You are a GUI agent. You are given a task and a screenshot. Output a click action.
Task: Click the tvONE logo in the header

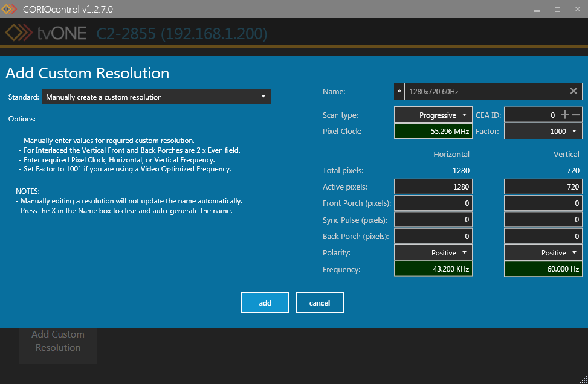tap(46, 33)
